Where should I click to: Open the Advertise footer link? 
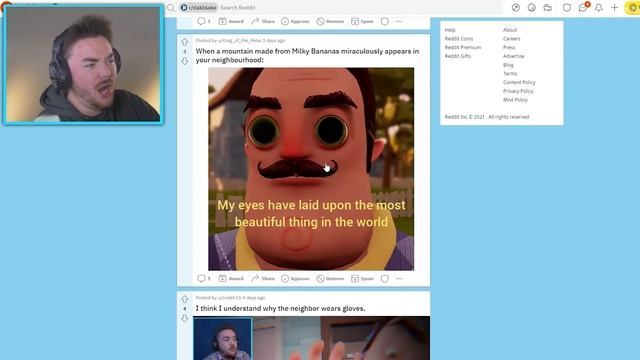[x=513, y=56]
